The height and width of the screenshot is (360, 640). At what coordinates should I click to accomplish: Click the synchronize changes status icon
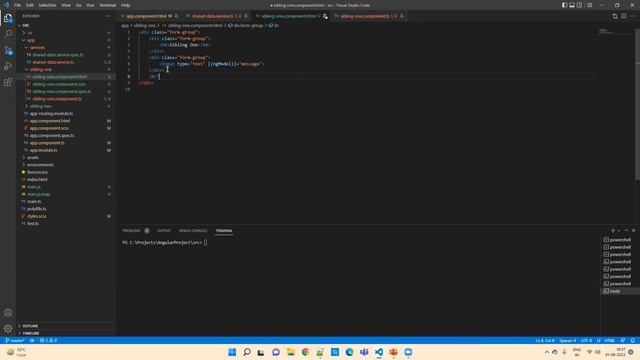pos(32,340)
